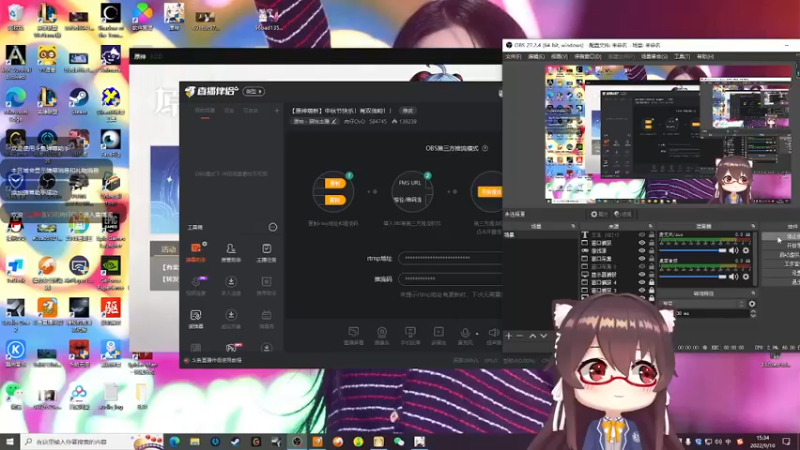The image size is (800, 450).
Task: Open transition properties gear in OBS
Action: [x=752, y=304]
